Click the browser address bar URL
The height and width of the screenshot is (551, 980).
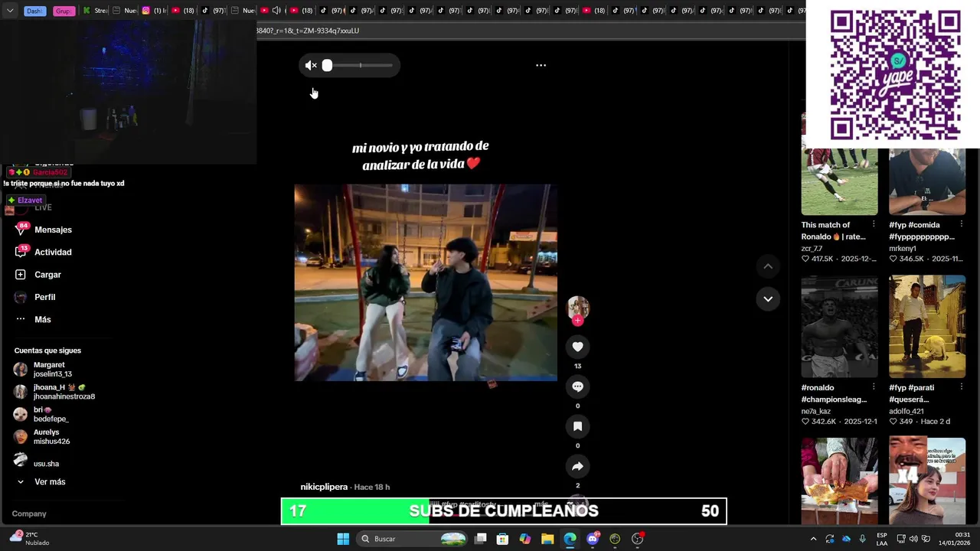point(308,31)
